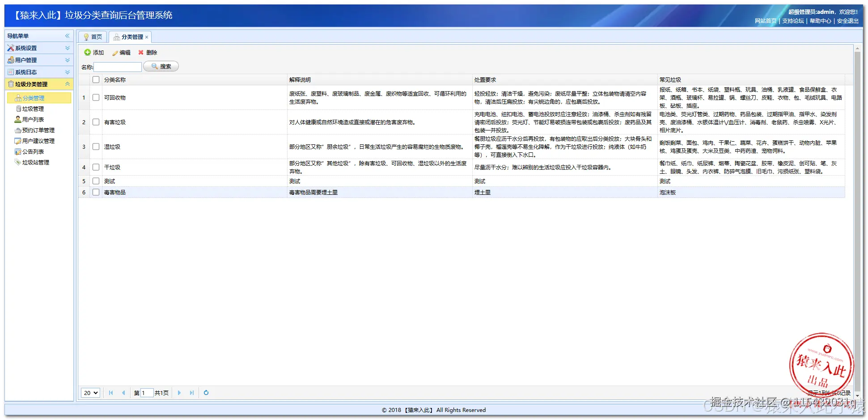
Task: Click the vertical scrollbar on the right
Action: pyautogui.click(x=857, y=221)
